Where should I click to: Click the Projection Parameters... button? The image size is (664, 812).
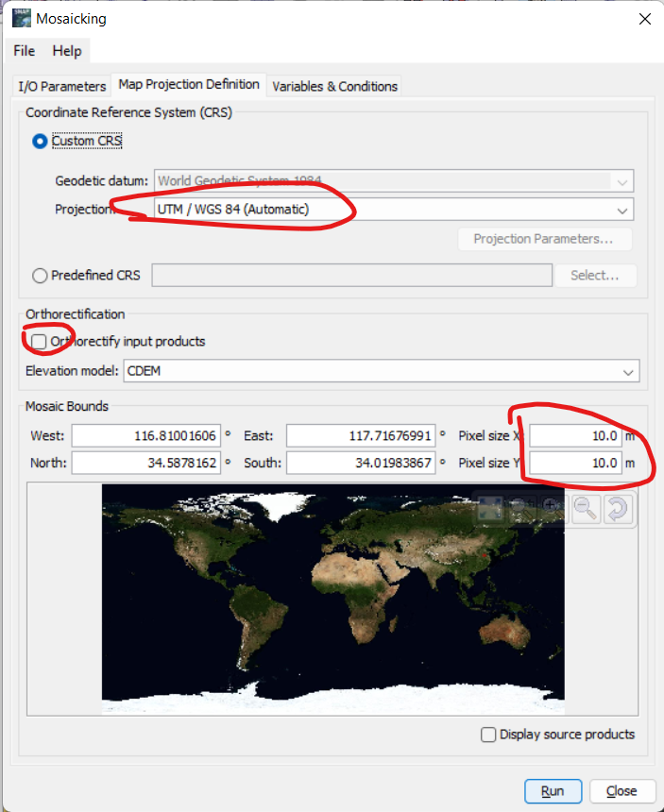(544, 239)
